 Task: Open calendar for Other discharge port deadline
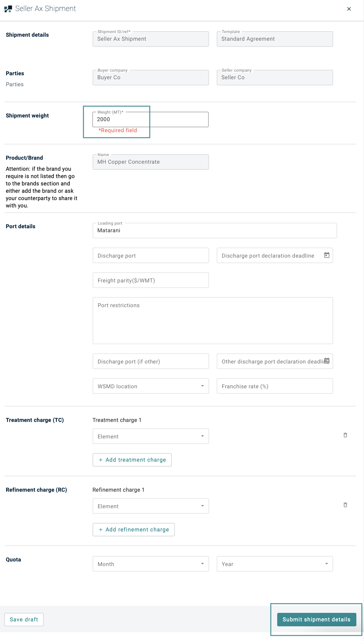(327, 361)
